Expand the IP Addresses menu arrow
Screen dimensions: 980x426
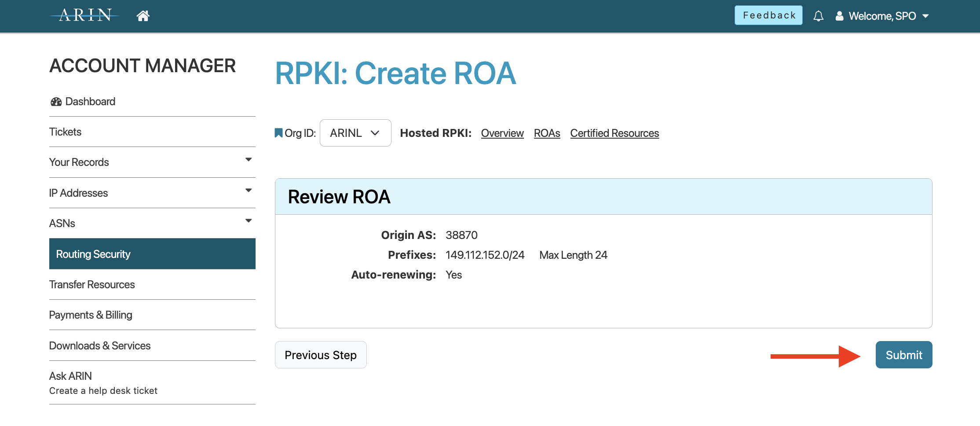(x=249, y=191)
